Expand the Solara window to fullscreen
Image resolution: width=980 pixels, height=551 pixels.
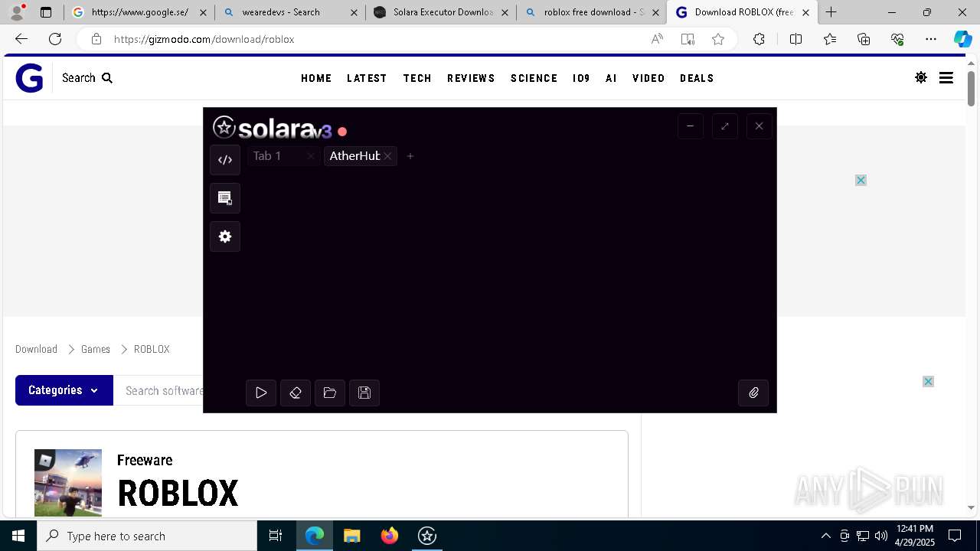click(x=725, y=126)
